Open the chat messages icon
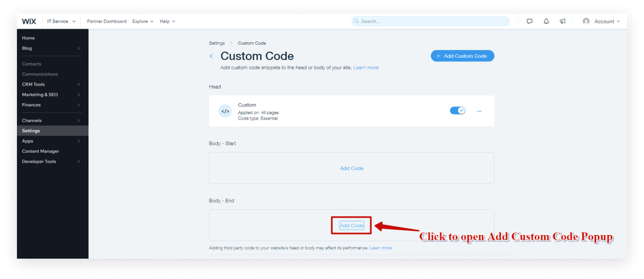 point(530,21)
